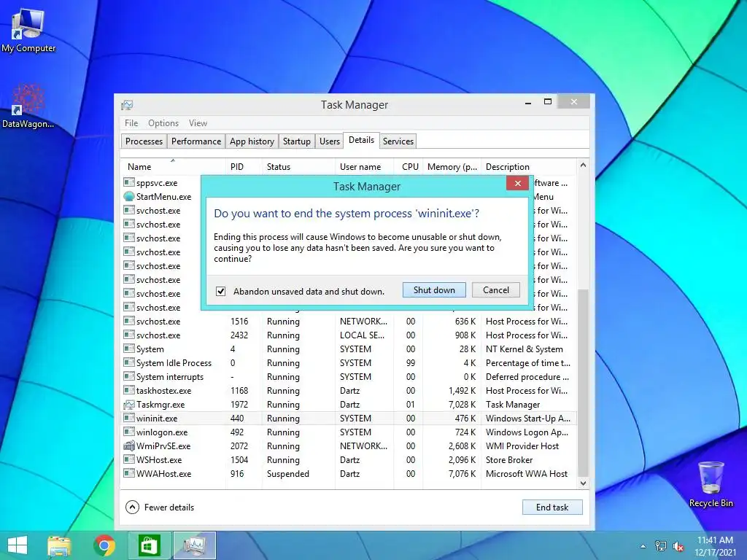Click the winlogon.exe row icon
This screenshot has width=747, height=560.
point(128,432)
